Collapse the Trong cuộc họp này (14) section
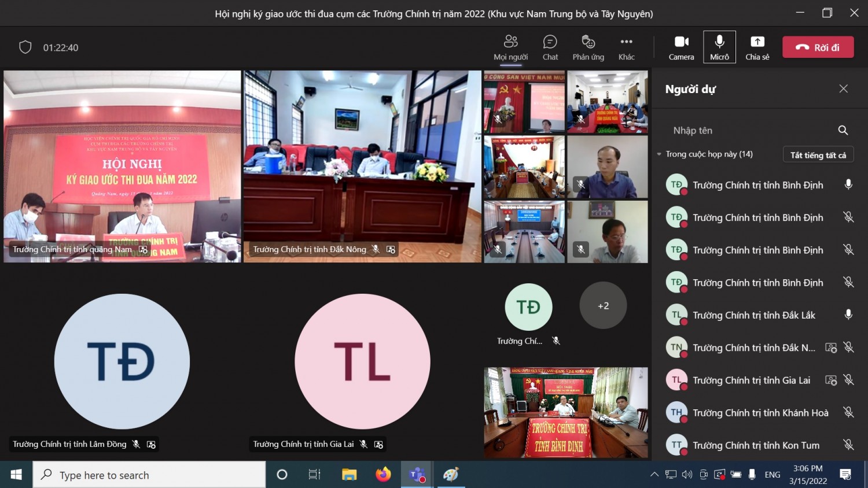This screenshot has width=868, height=488. 659,154
